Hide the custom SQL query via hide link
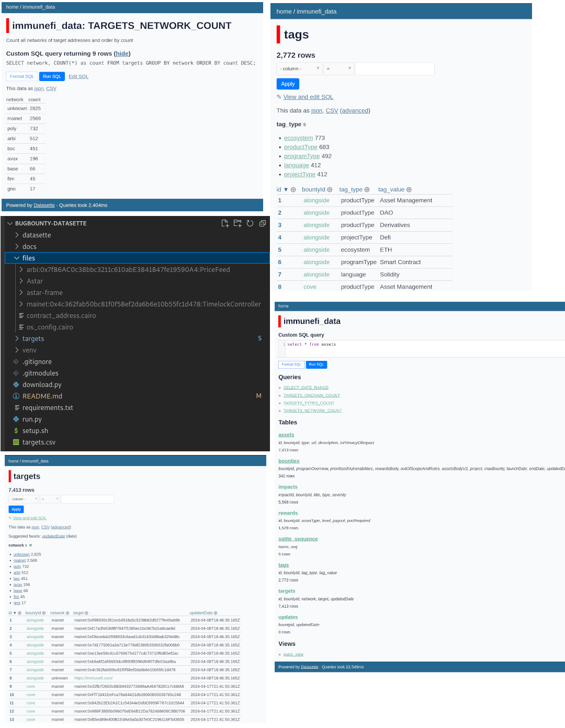Image resolution: width=565 pixels, height=728 pixels. pyautogui.click(x=122, y=54)
